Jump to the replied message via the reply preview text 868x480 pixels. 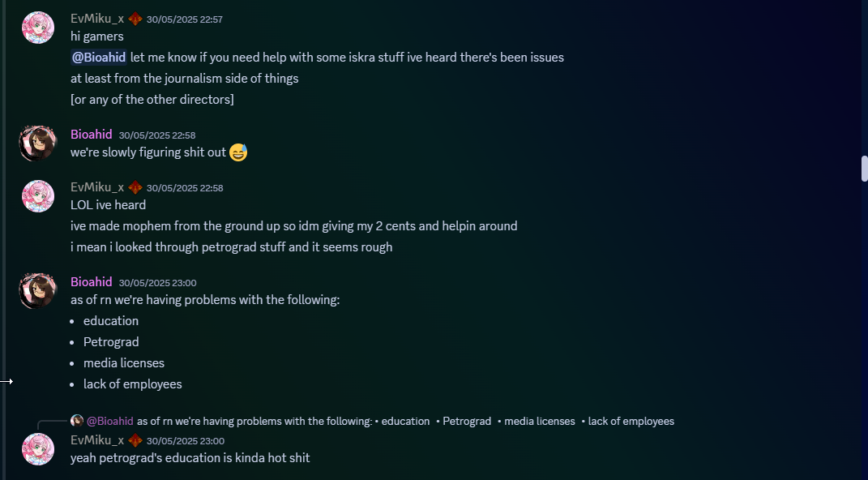[405, 421]
